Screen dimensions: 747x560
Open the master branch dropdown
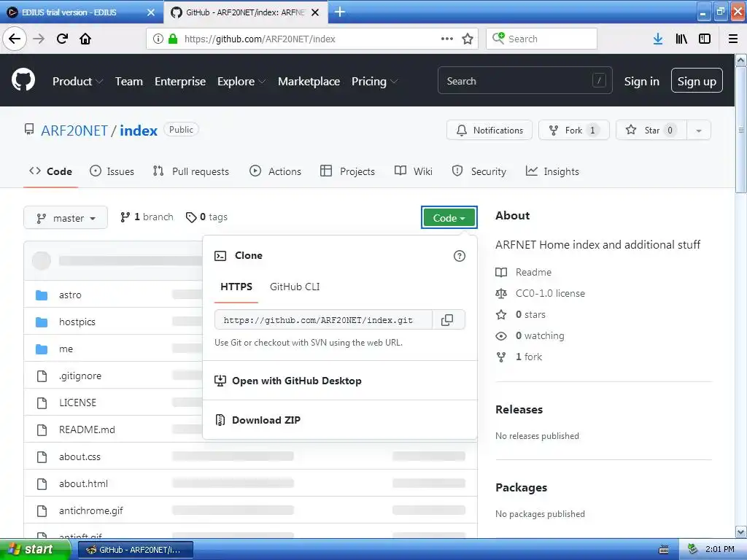pyautogui.click(x=66, y=218)
